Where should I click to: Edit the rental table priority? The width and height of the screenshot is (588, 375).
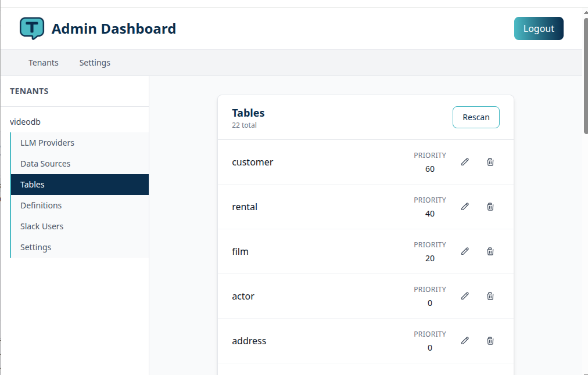(465, 206)
